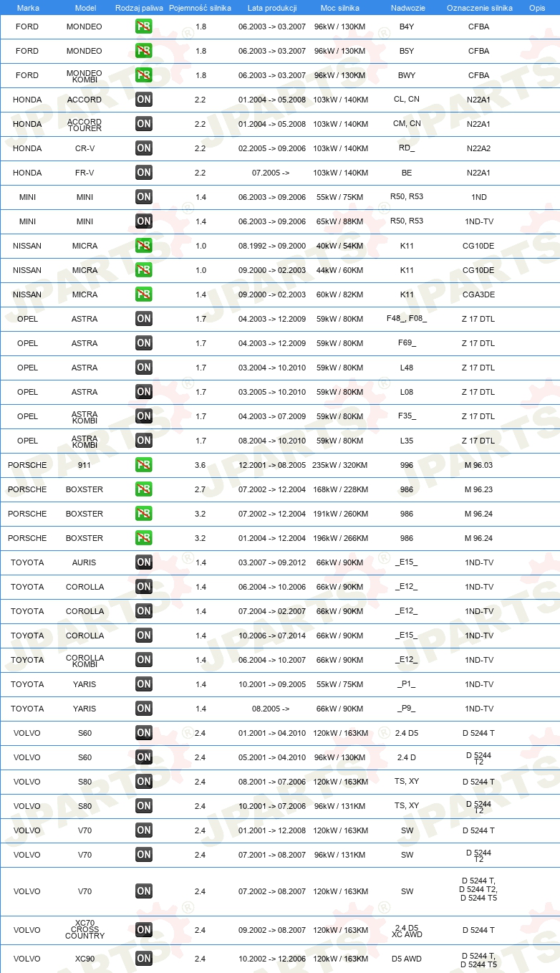Select the ON icon for Toyota Yaris _P1_
Image resolution: width=560 pixels, height=973 pixels.
click(x=144, y=684)
